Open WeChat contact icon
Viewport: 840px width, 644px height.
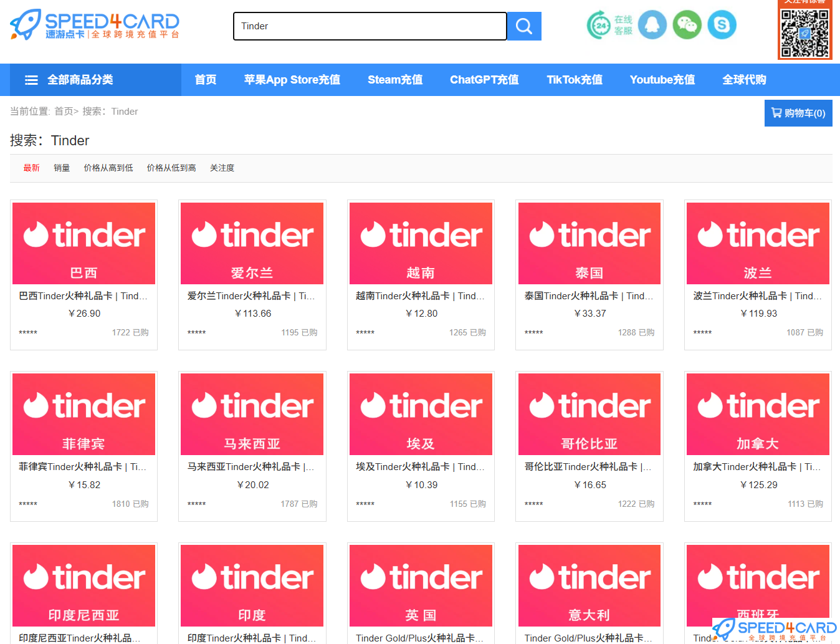click(x=687, y=25)
